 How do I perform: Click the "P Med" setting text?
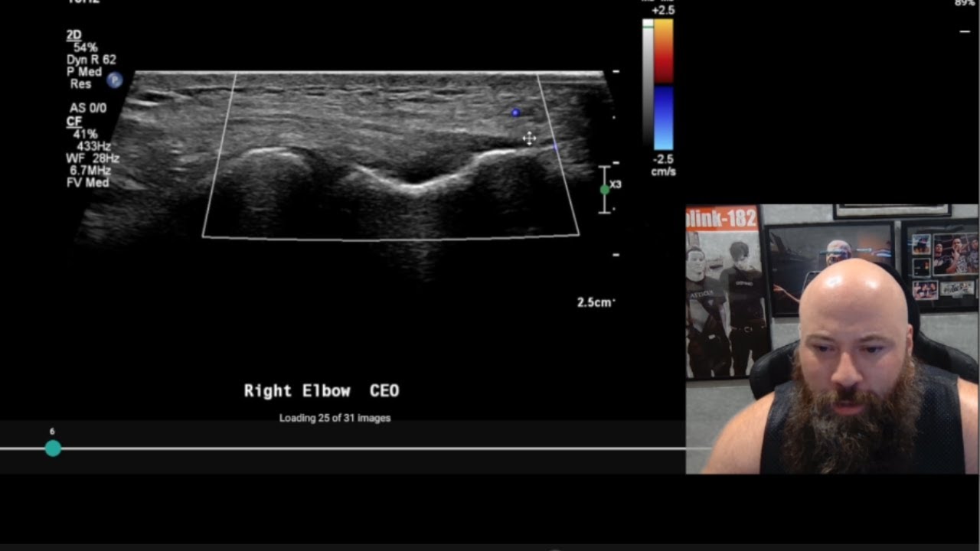coord(84,72)
